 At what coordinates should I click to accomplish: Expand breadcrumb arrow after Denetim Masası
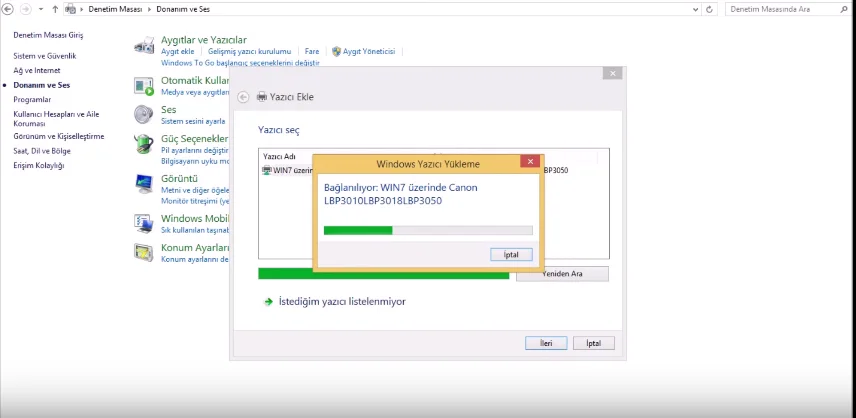[x=150, y=9]
